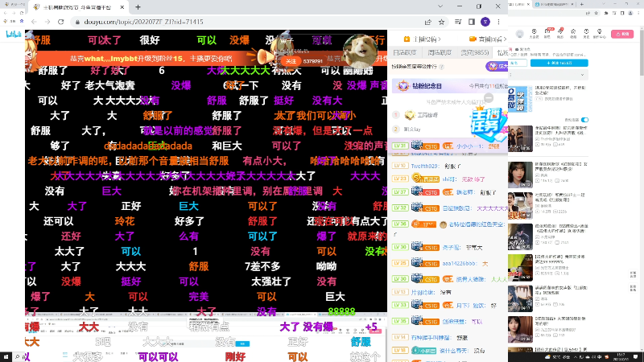Expand the tab search chevron

(440, 6)
